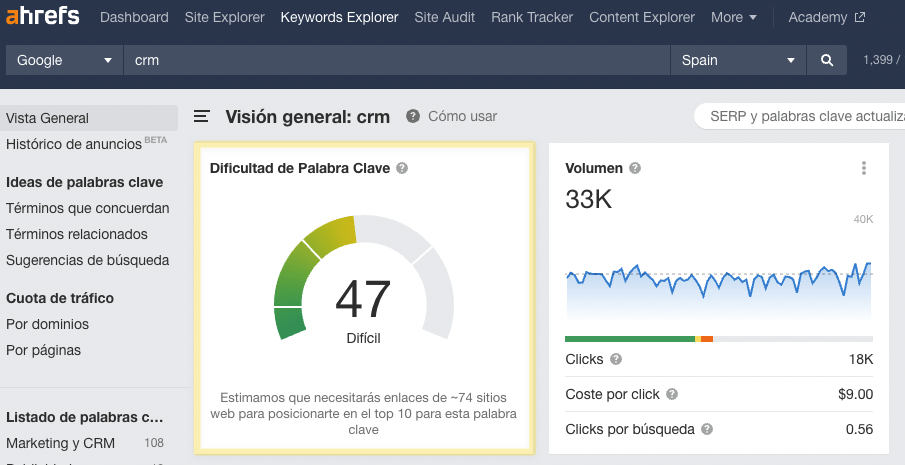Screen dimensions: 905x465
Task: Click help icon beside Clicks por búsqueda
Action: [707, 429]
